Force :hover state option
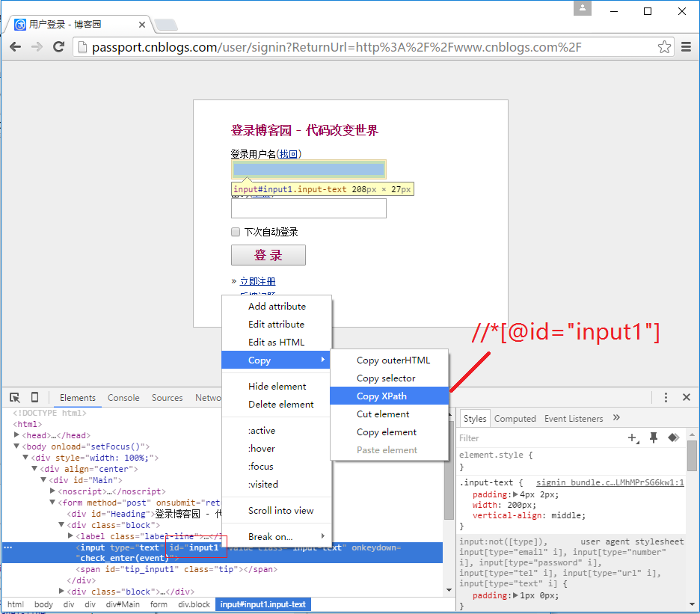 pos(277,448)
